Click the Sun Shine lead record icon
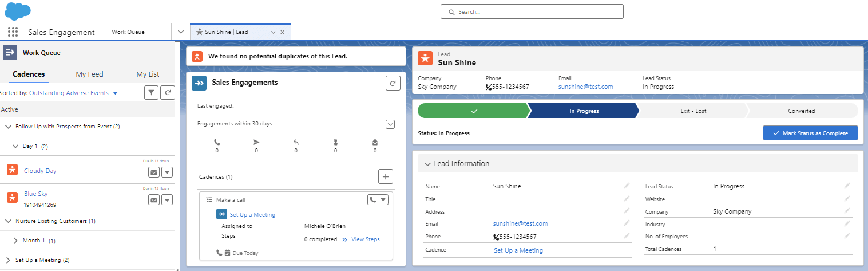868x271 pixels. 425,58
